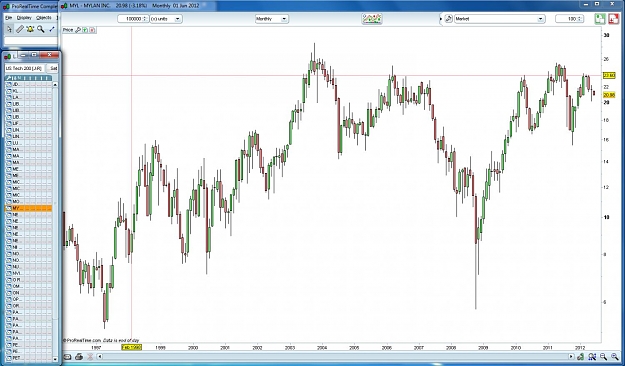Open Price settings wrench icon

[78, 30]
